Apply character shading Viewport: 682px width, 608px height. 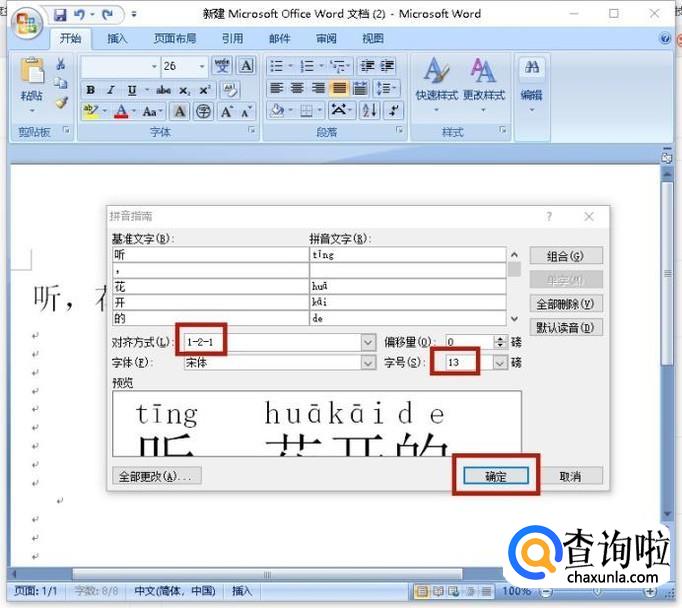[179, 112]
